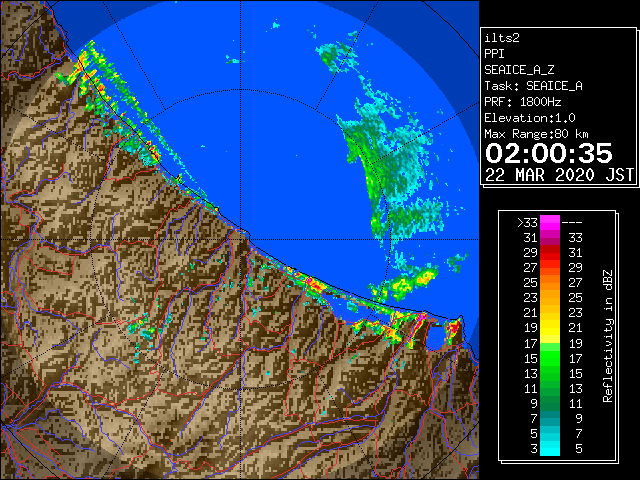The width and height of the screenshot is (640, 480).
Task: Pick the orange swatch beside "25"
Action: 550,282
